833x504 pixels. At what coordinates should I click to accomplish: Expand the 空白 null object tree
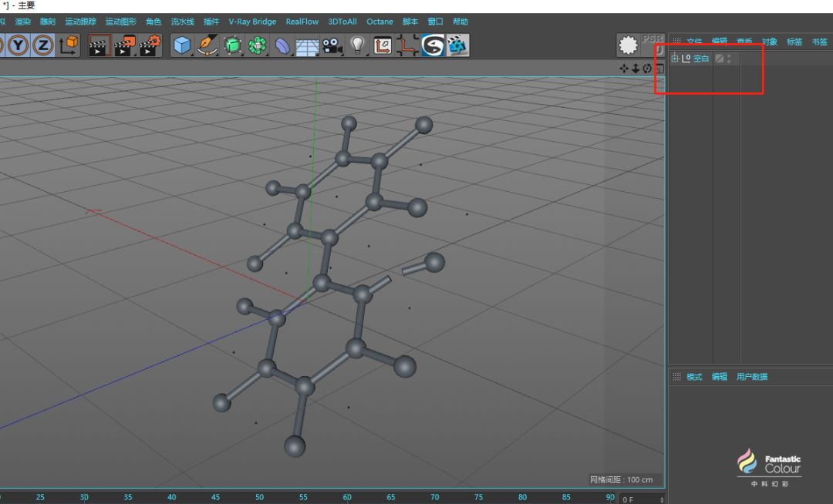pos(675,59)
